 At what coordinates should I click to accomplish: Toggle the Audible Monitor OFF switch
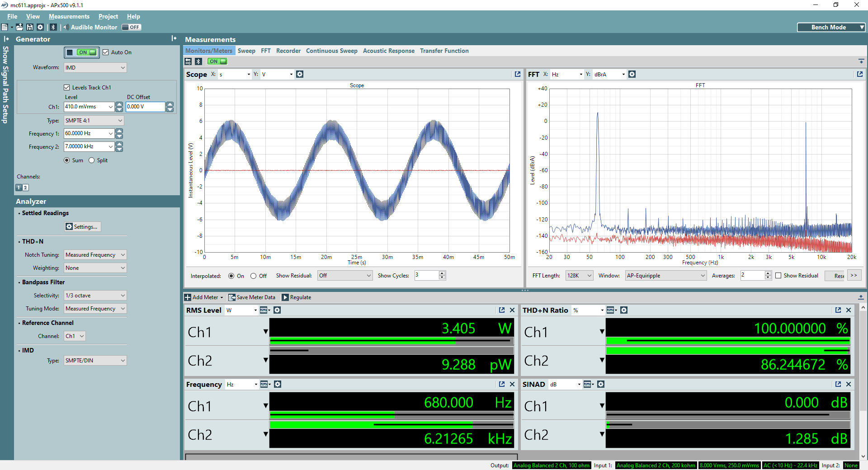click(x=132, y=27)
